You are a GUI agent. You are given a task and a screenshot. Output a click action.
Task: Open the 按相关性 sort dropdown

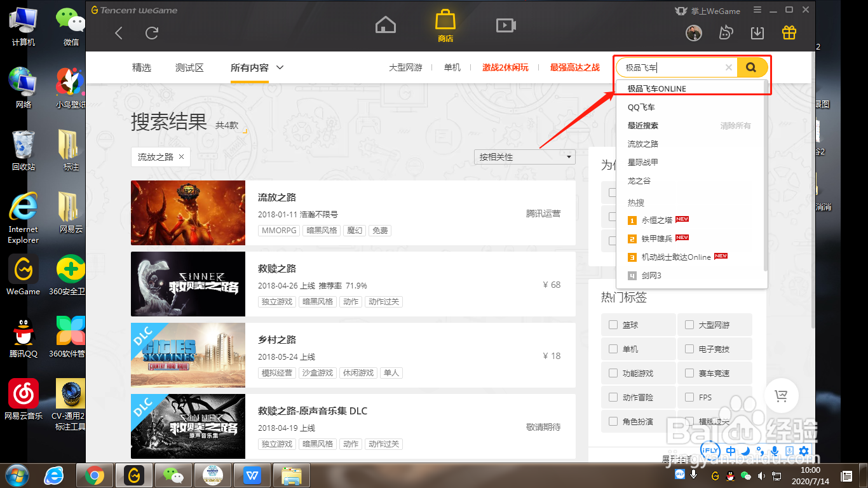point(525,157)
